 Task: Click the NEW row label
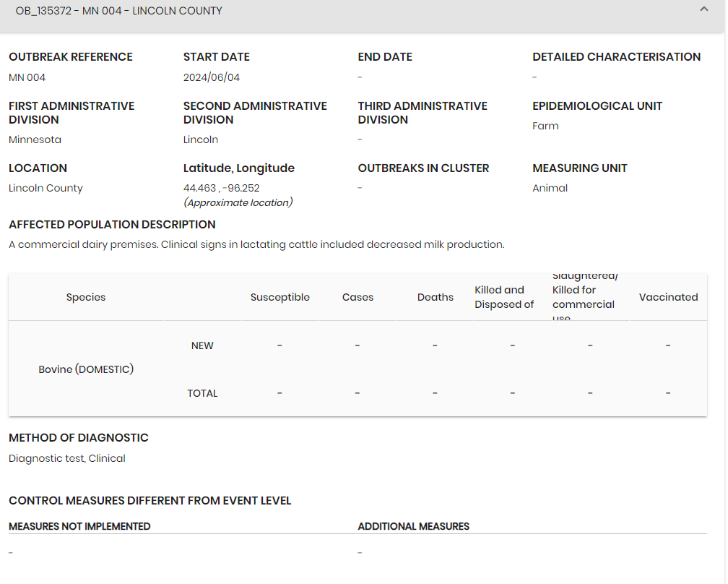pos(202,345)
